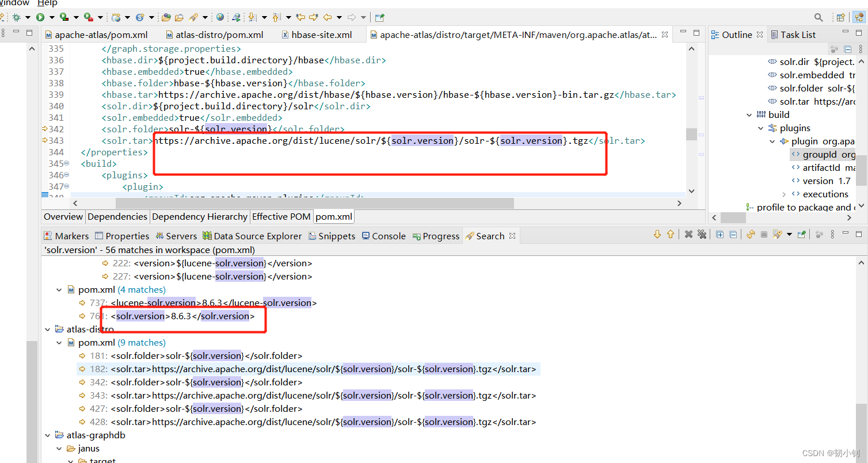
Task: Show next search match with down arrow
Action: pos(657,235)
